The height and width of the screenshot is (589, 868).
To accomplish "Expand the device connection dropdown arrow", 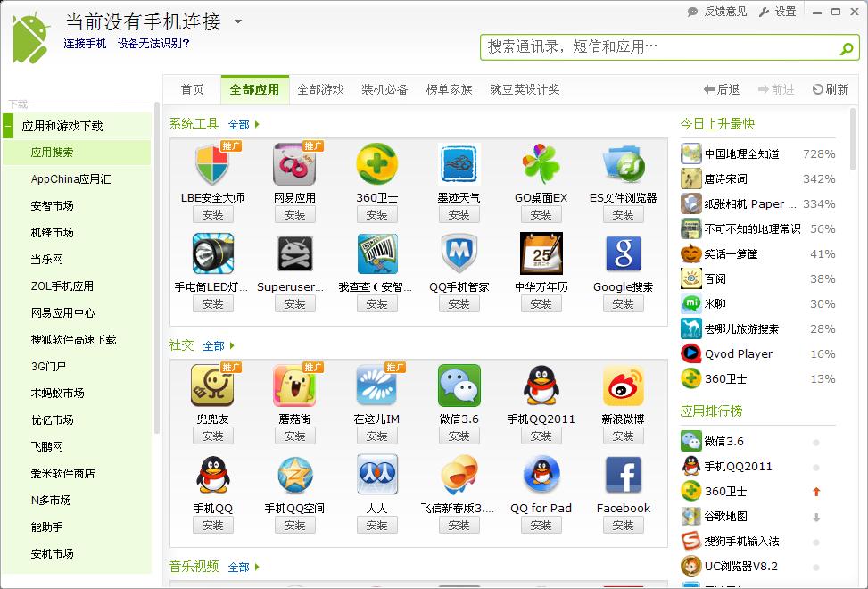I will (x=237, y=21).
